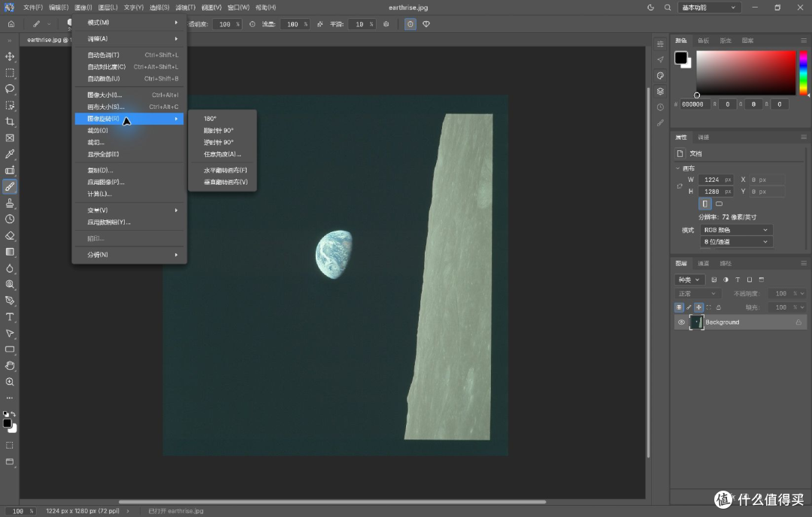Set canvas orientation to landscape
The width and height of the screenshot is (812, 517).
(719, 204)
